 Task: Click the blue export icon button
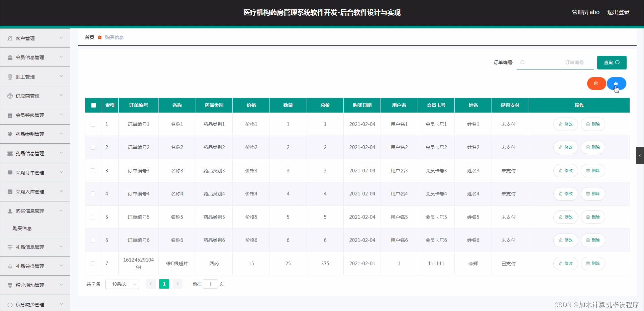point(617,83)
